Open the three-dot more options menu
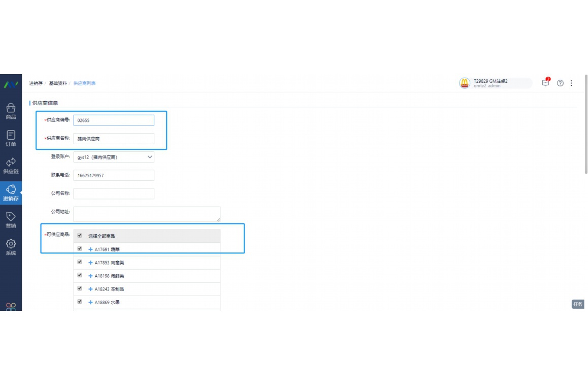Screen dimensions: 588x385 tap(571, 83)
